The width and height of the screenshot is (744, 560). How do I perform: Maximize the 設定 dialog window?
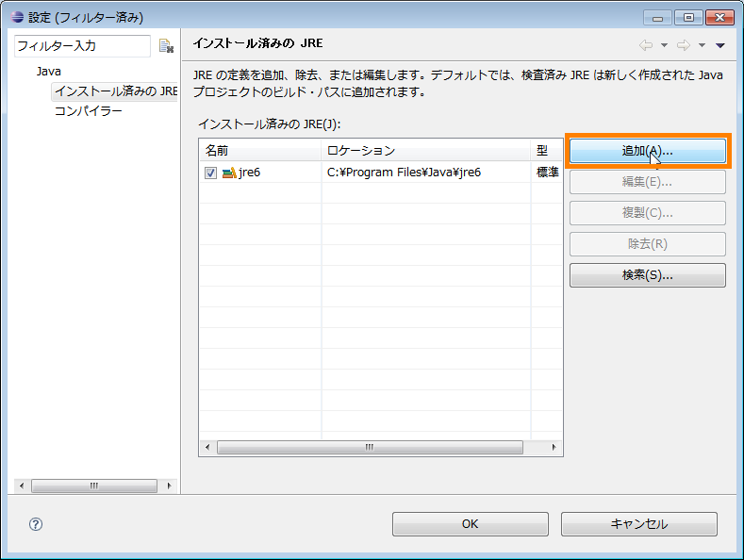(x=688, y=18)
